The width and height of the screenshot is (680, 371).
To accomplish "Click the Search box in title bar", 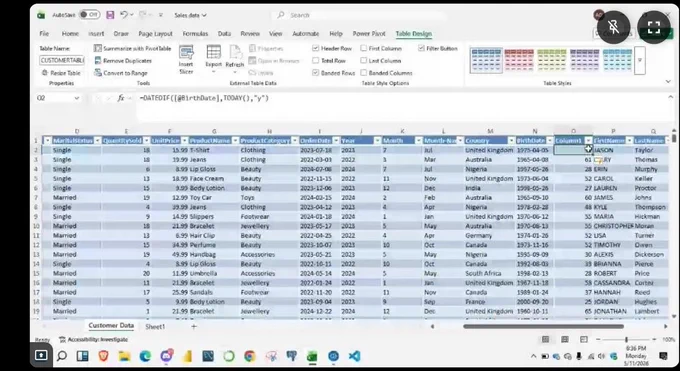I will (x=360, y=15).
